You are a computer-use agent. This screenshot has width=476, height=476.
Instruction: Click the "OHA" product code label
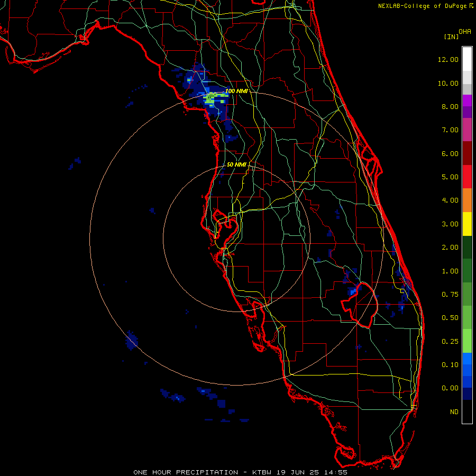click(x=465, y=32)
